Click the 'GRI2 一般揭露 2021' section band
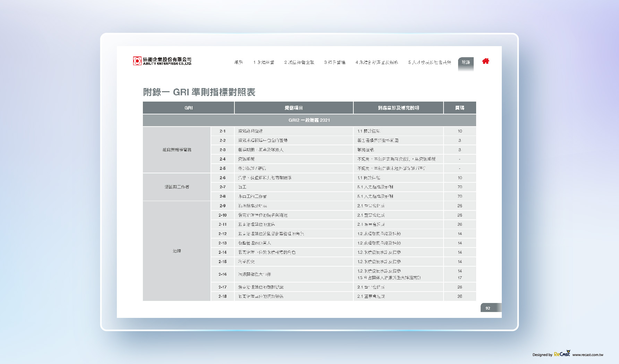 (309, 120)
